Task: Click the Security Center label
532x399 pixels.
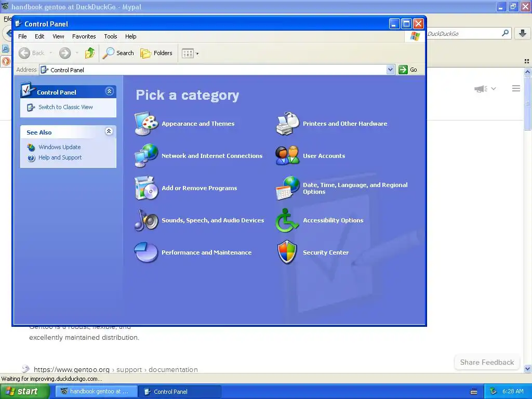Action: (326, 252)
